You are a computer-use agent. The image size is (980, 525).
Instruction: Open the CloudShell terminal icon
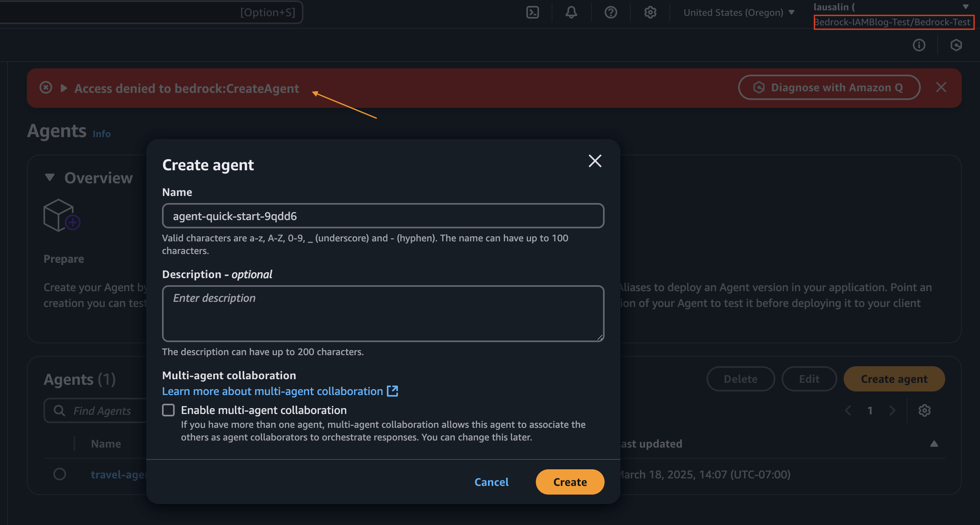pos(533,13)
